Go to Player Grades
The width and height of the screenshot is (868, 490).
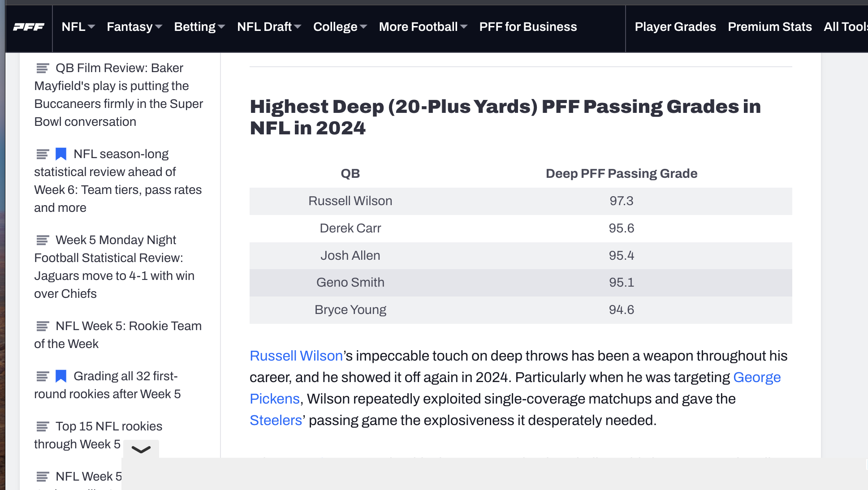tap(675, 27)
